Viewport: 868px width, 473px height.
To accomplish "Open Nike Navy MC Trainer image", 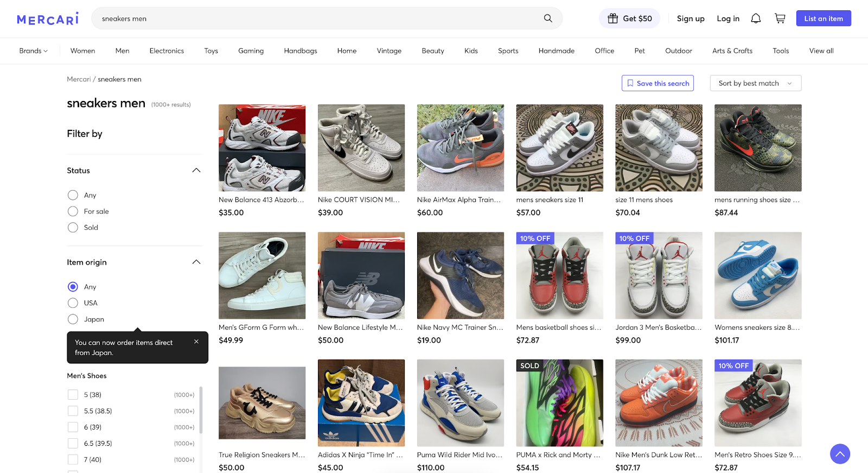I will coord(461,275).
